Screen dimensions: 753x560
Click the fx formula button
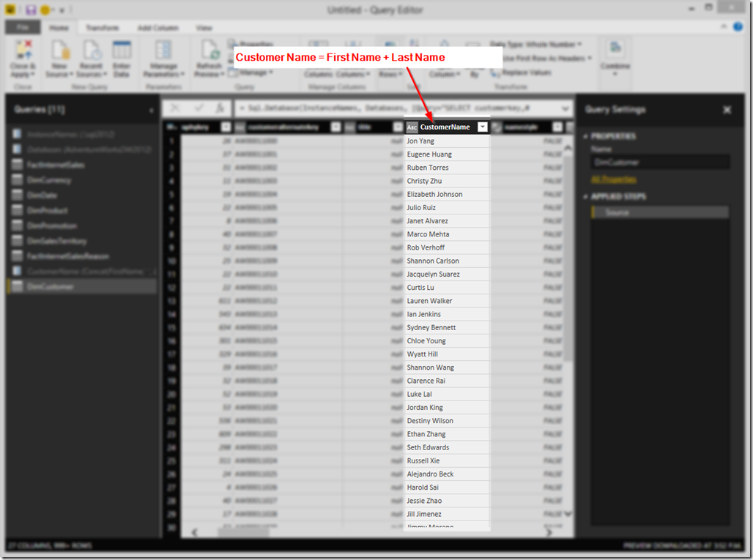point(220,108)
